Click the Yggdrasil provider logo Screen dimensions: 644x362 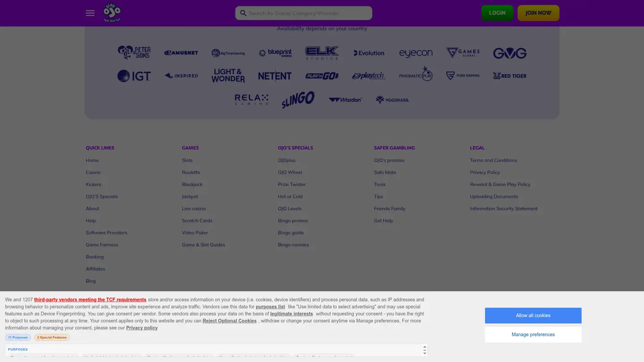point(393,100)
